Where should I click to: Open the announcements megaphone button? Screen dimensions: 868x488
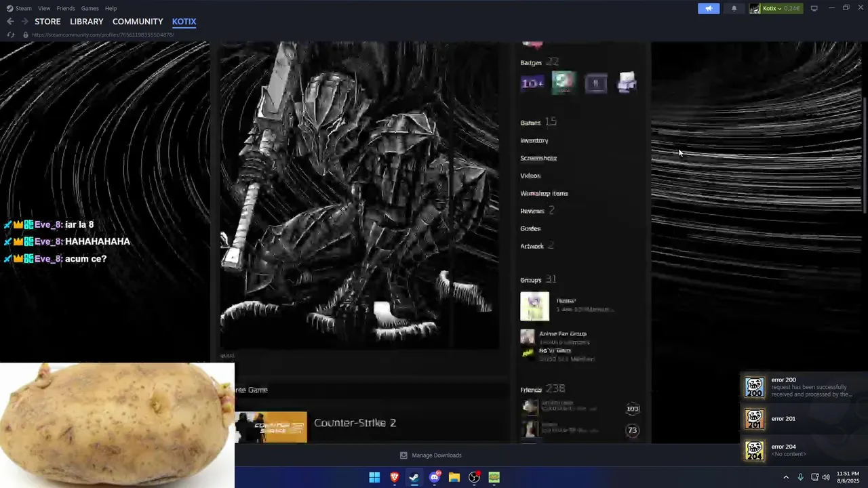pyautogui.click(x=709, y=8)
